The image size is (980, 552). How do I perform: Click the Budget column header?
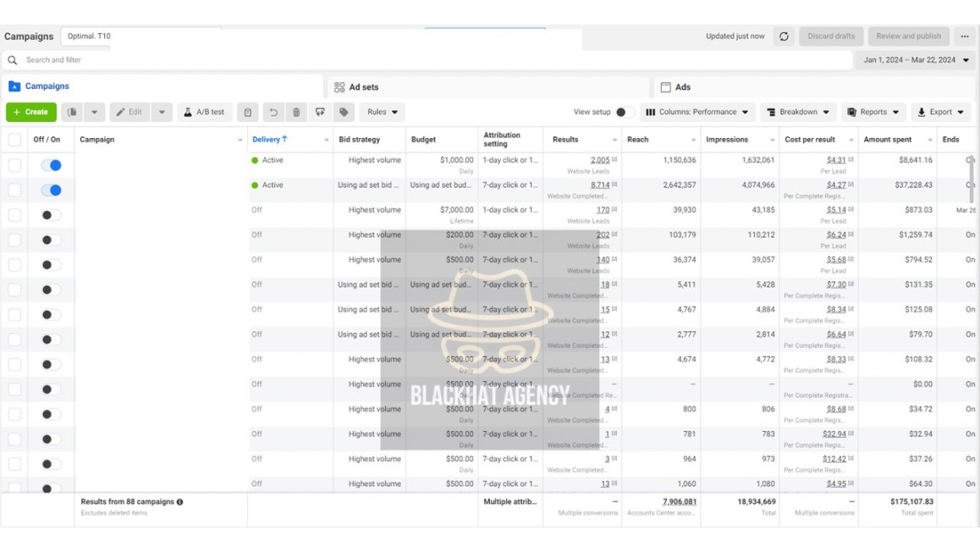423,140
